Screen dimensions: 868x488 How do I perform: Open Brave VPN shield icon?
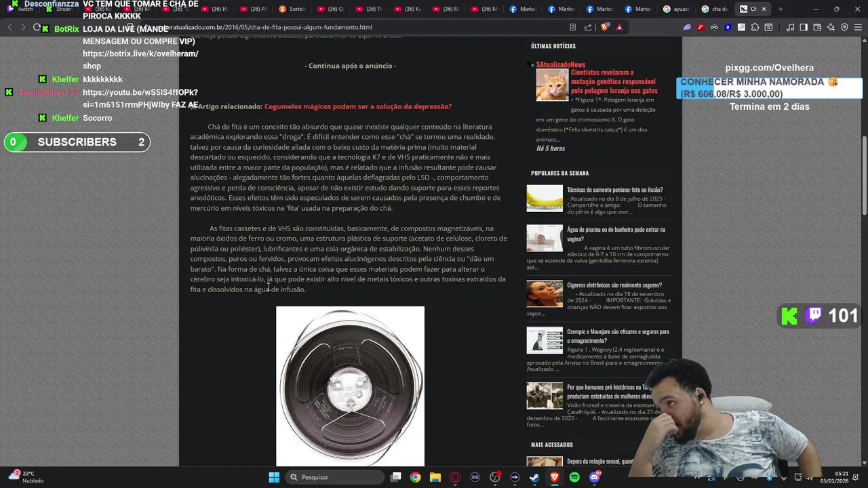(844, 27)
